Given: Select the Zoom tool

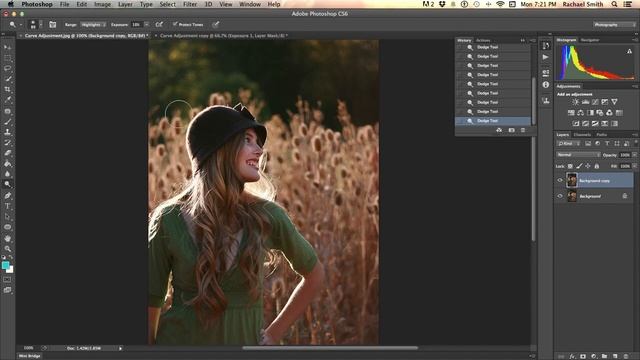Looking at the screenshot, I should (x=7, y=249).
